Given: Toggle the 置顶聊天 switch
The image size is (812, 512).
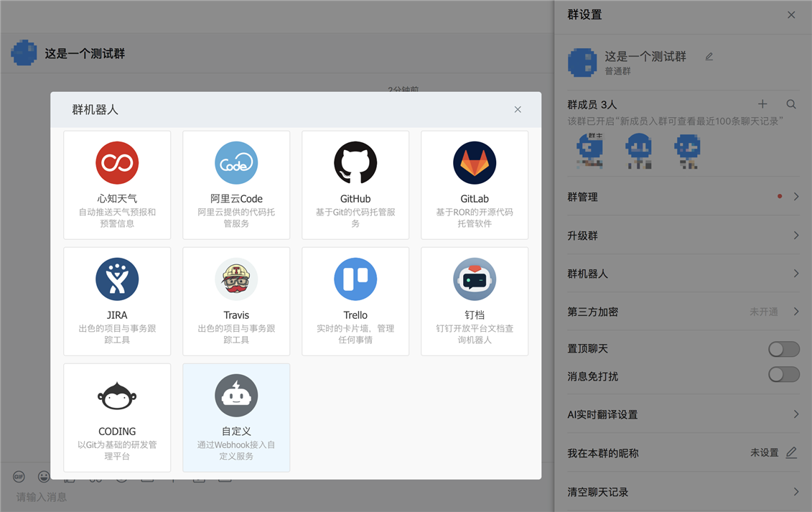Looking at the screenshot, I should tap(783, 349).
